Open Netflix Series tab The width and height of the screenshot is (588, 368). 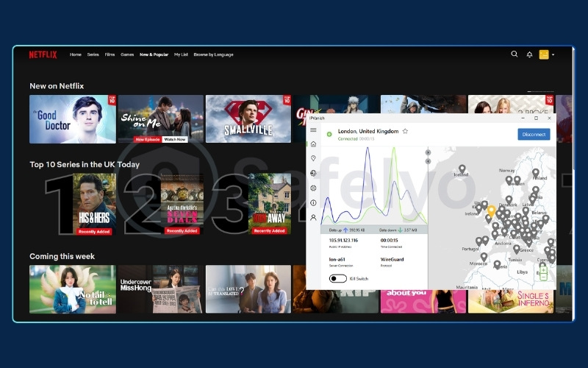click(93, 54)
